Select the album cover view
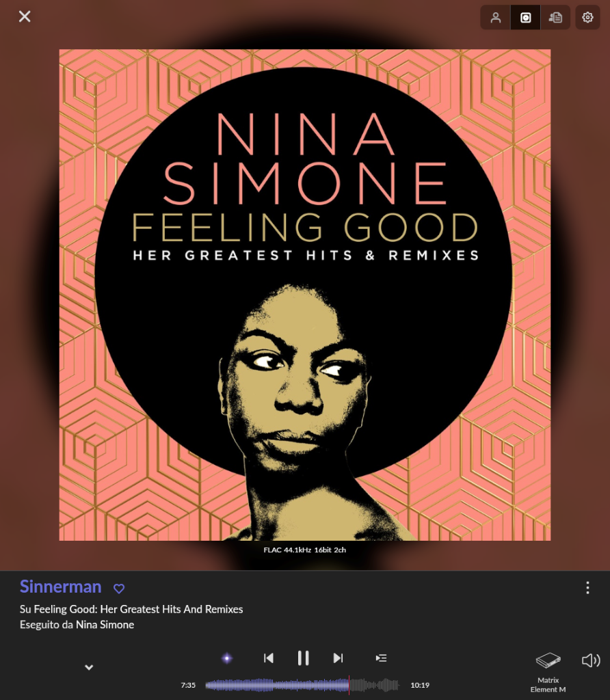610x700 pixels. (526, 17)
